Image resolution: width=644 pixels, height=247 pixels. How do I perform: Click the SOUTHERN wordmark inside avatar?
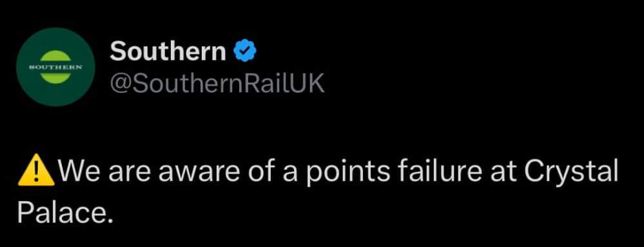tap(56, 67)
